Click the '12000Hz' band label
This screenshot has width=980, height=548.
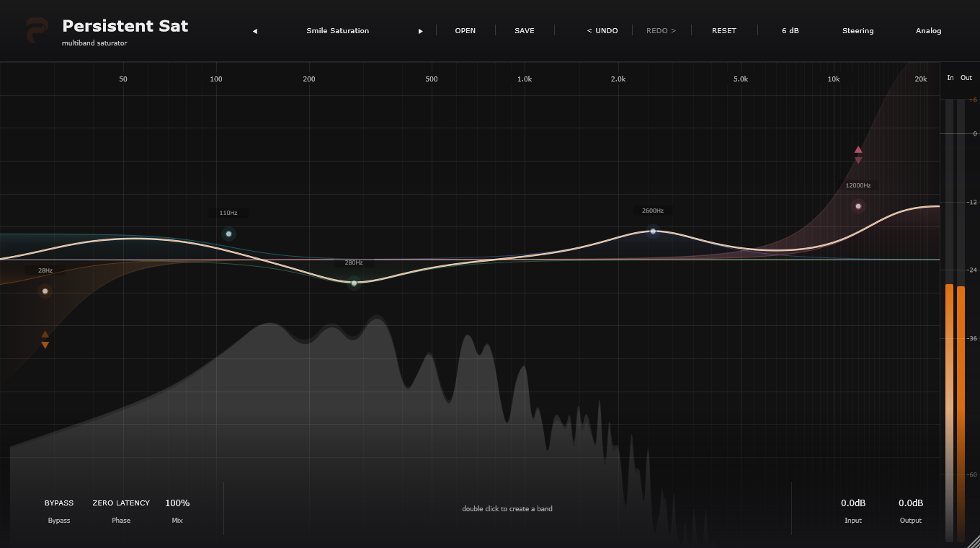pyautogui.click(x=858, y=185)
